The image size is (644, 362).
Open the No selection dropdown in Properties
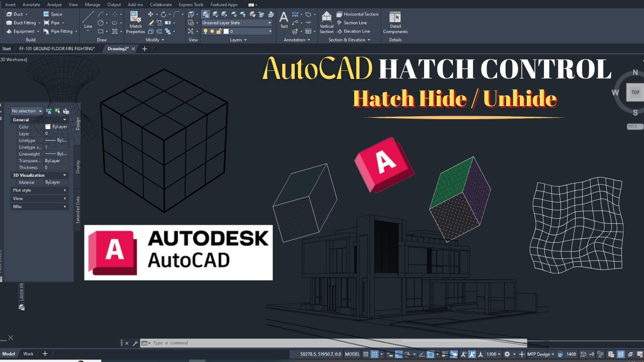[27, 111]
